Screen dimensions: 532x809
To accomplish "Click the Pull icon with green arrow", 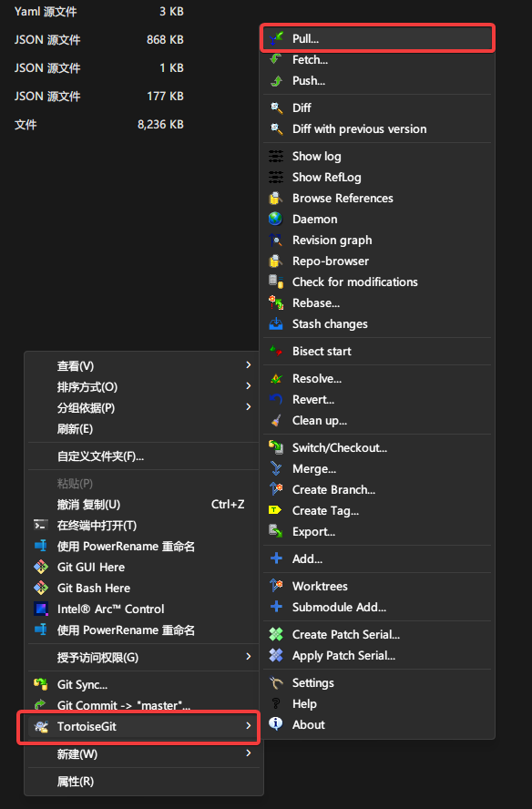I will coord(276,38).
